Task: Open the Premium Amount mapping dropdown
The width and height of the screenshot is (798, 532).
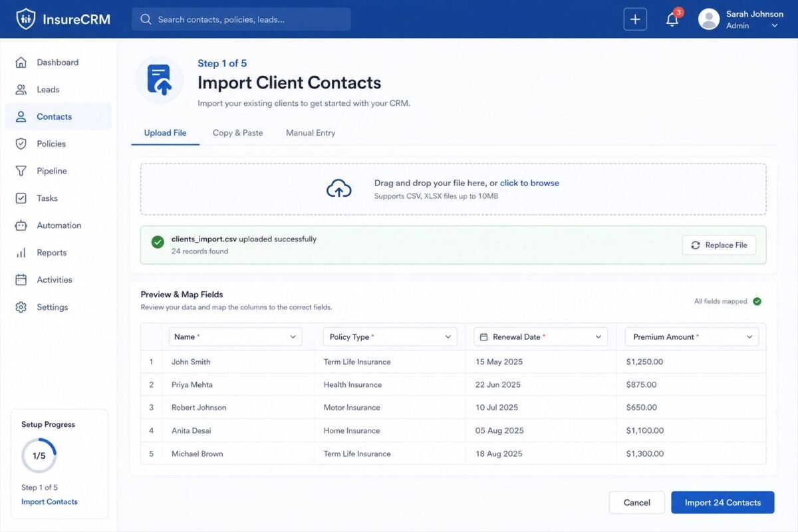Action: (692, 336)
